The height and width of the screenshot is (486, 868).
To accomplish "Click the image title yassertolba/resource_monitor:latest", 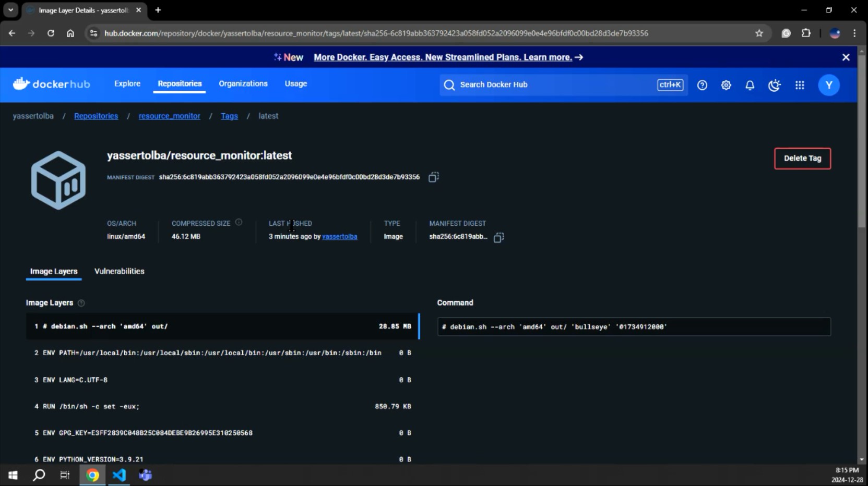I will [x=199, y=155].
